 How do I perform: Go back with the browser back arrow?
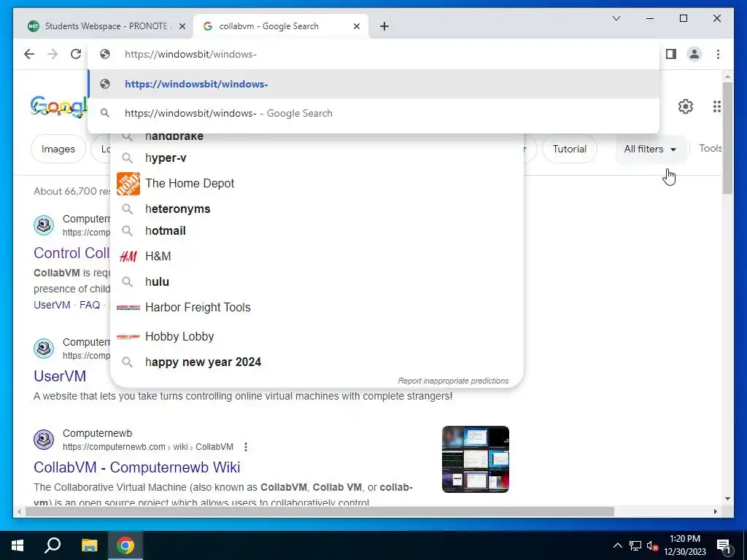point(29,54)
